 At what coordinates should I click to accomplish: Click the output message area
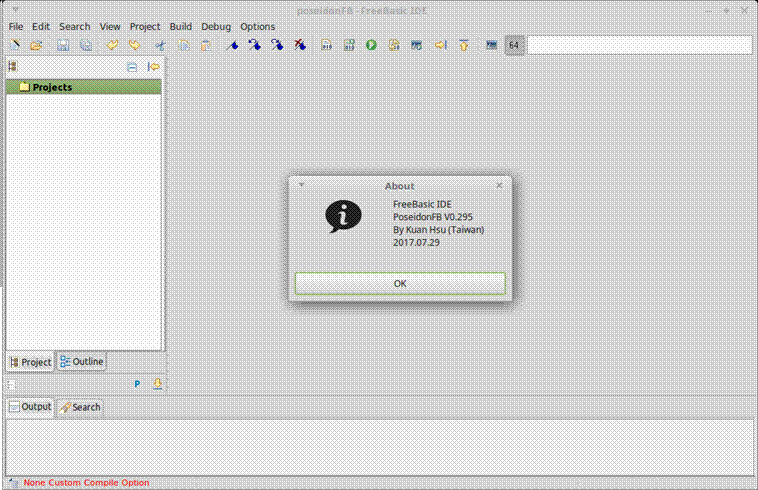click(380, 447)
